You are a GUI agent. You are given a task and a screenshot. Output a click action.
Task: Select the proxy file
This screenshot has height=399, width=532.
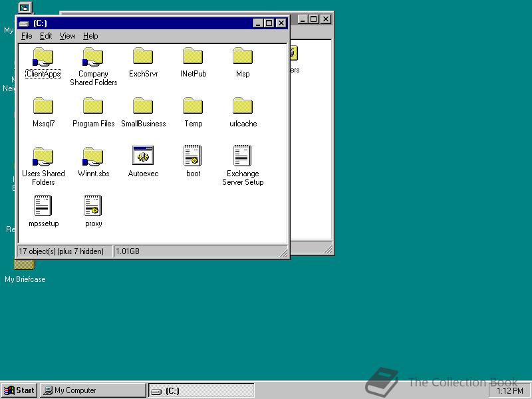(92, 206)
